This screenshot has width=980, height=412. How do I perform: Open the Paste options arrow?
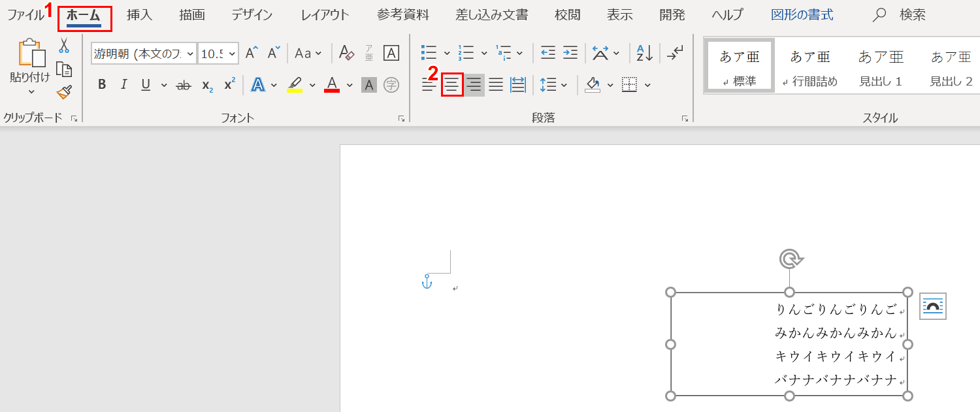tap(31, 92)
